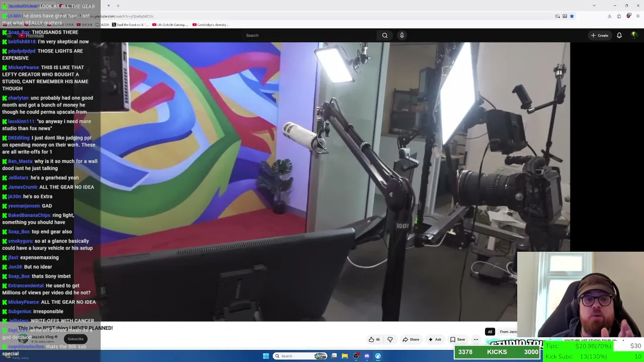This screenshot has width=644, height=362.
Task: Open the SUICIDE bookmark
Action: pos(85,25)
